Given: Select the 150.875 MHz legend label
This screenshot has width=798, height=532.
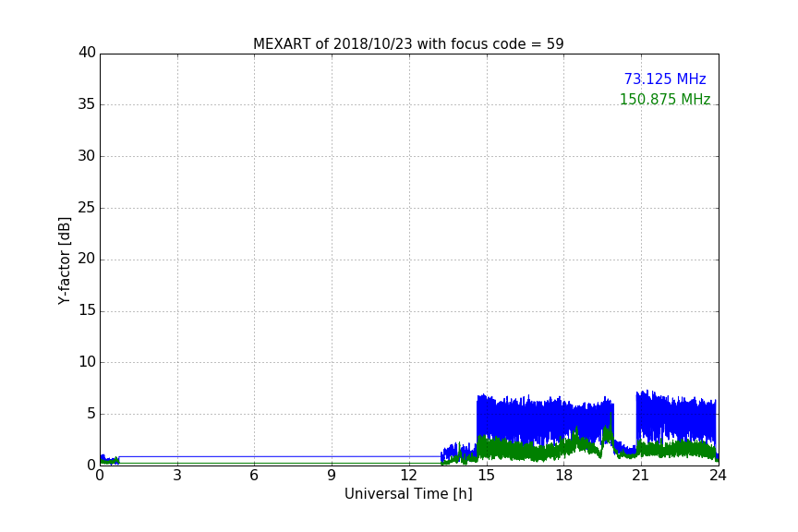Looking at the screenshot, I should click(x=665, y=99).
